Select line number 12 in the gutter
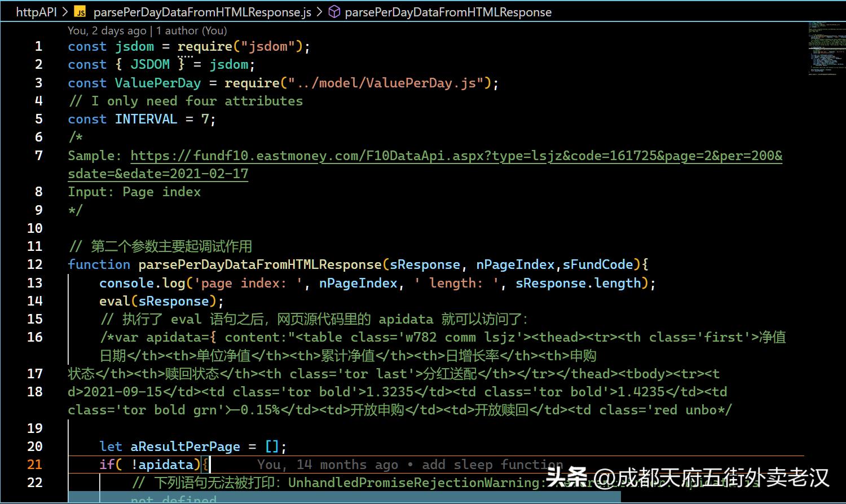Screen dimensions: 846x504 tap(35, 264)
